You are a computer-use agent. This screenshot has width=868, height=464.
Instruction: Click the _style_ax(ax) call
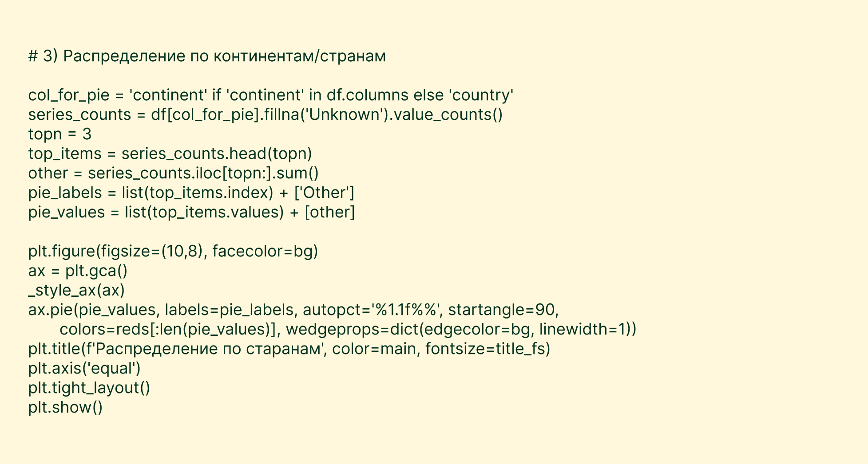pyautogui.click(x=76, y=291)
